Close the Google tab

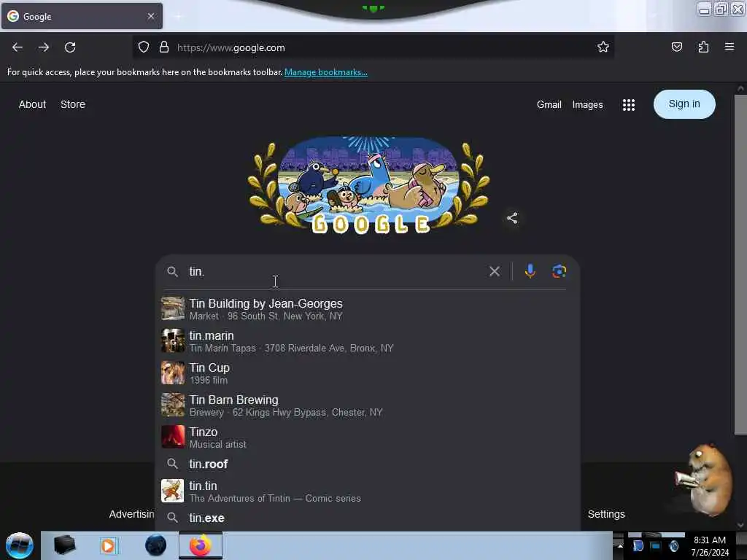tap(151, 16)
